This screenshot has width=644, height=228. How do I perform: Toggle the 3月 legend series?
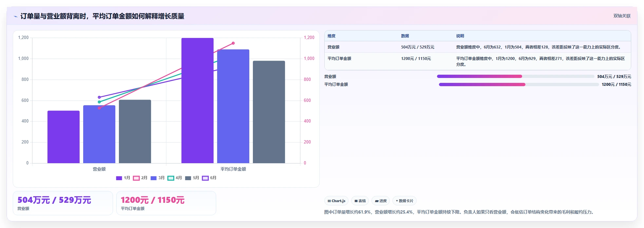coord(158,178)
